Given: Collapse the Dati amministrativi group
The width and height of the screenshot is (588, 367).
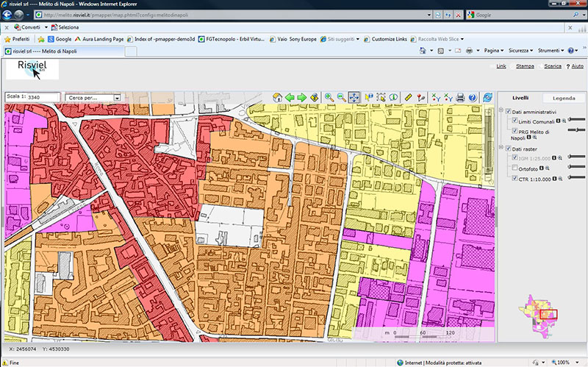Looking at the screenshot, I should tap(501, 111).
